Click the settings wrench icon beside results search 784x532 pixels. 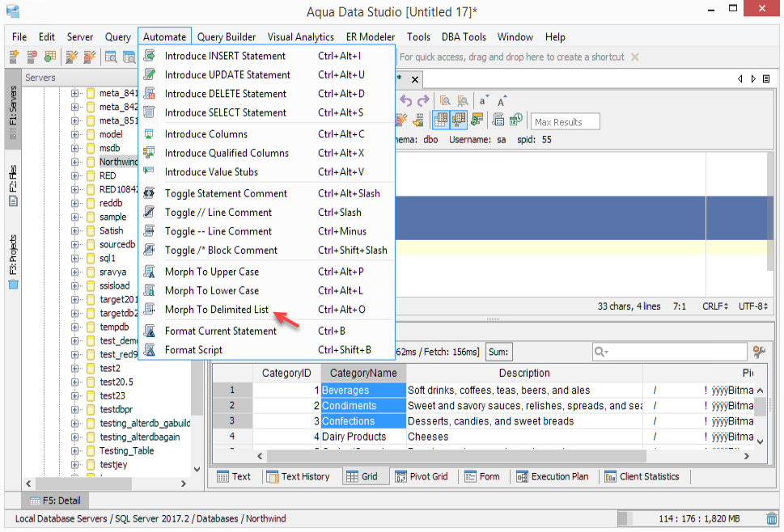point(759,352)
